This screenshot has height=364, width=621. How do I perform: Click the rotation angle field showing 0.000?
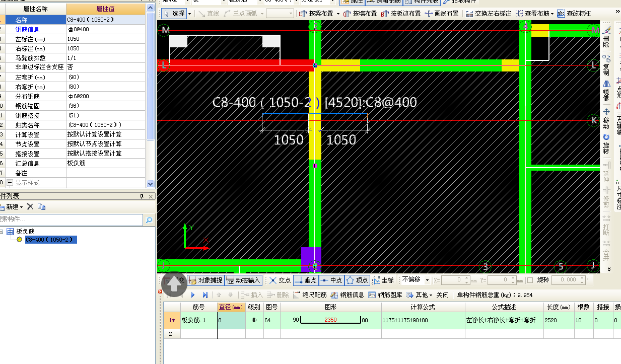(568, 280)
